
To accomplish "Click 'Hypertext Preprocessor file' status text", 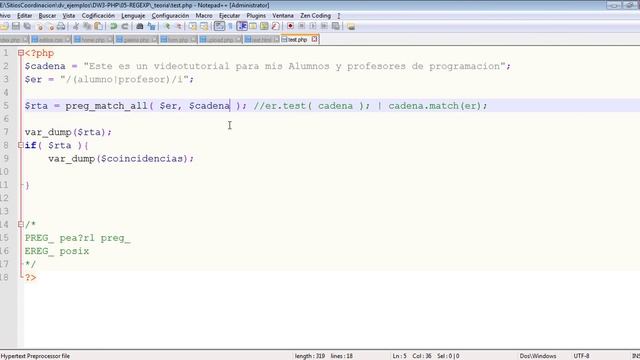I will 35,356.
